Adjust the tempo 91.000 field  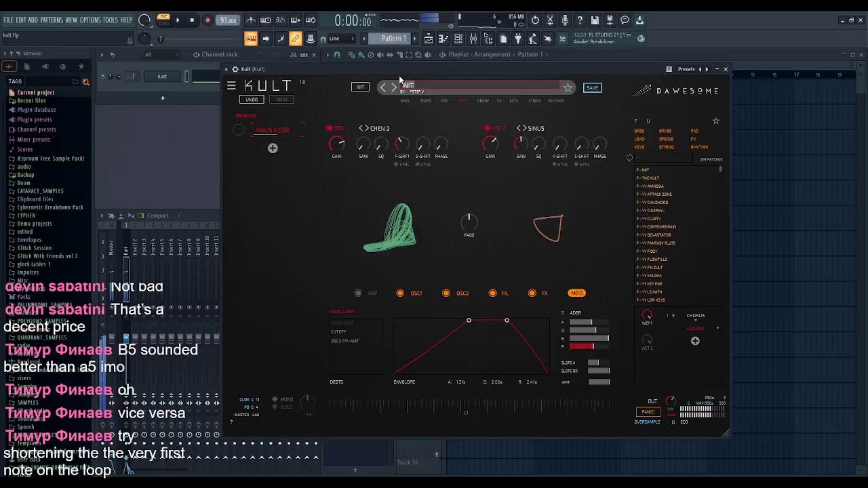[228, 20]
